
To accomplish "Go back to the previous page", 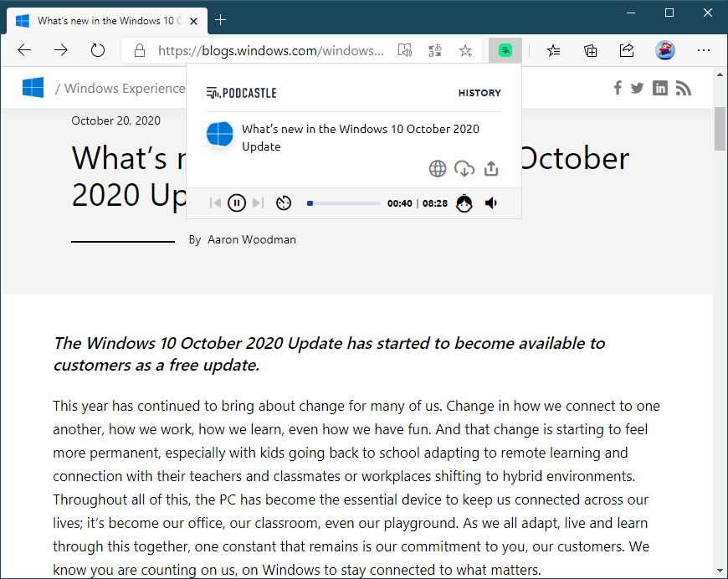I will (24, 50).
